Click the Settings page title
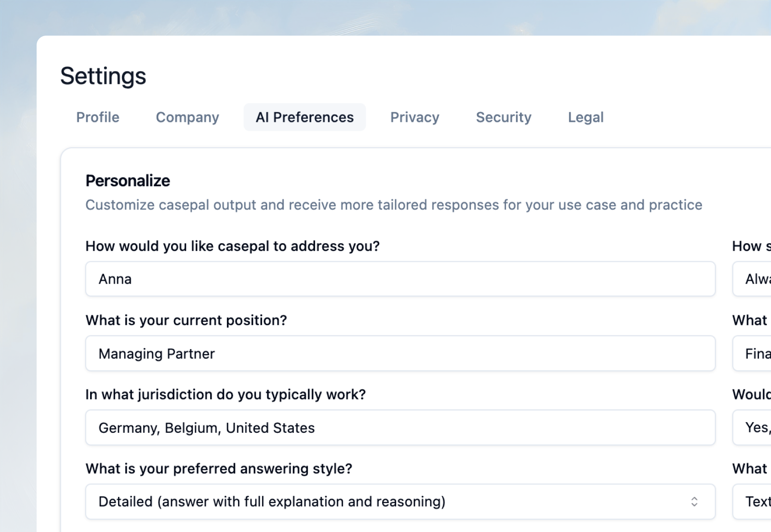 (103, 76)
